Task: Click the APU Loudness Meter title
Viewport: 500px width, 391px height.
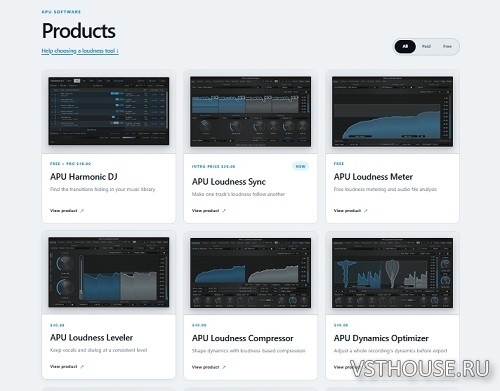Action: point(373,177)
